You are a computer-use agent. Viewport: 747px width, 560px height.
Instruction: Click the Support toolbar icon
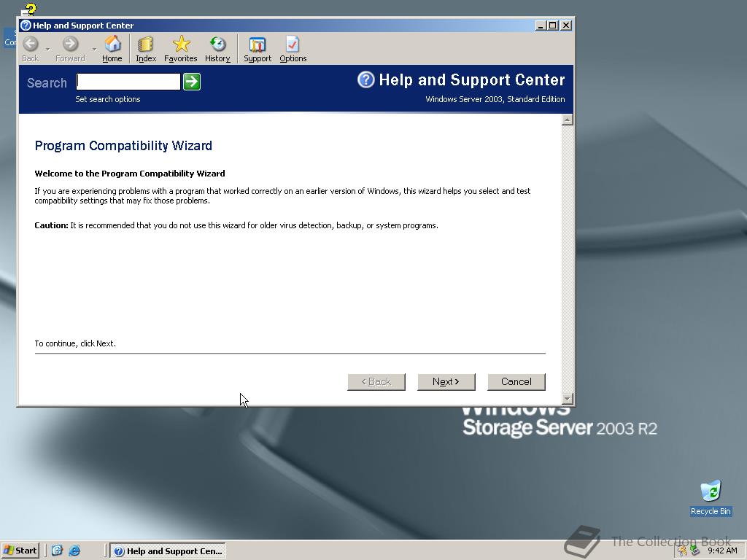click(258, 49)
